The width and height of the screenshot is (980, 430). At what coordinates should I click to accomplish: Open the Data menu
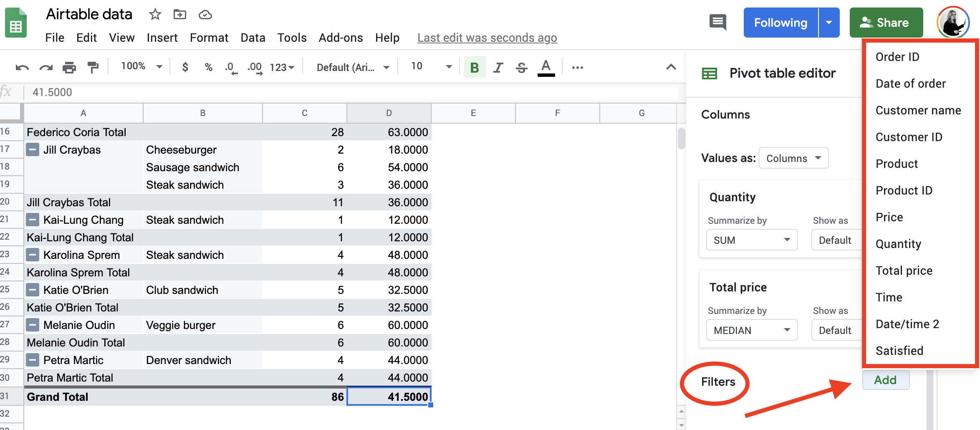point(253,38)
